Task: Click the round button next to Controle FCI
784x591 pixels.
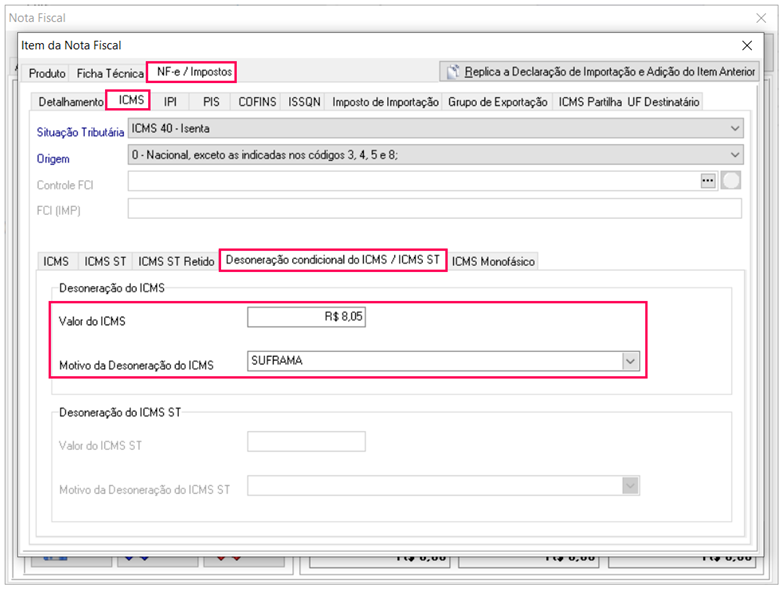Action: (x=731, y=181)
